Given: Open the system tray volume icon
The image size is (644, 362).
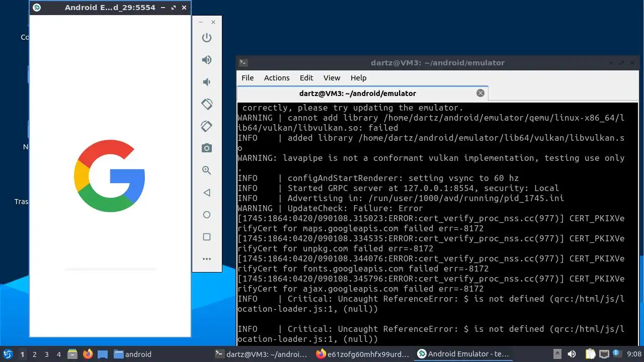Looking at the screenshot, I should point(572,354).
